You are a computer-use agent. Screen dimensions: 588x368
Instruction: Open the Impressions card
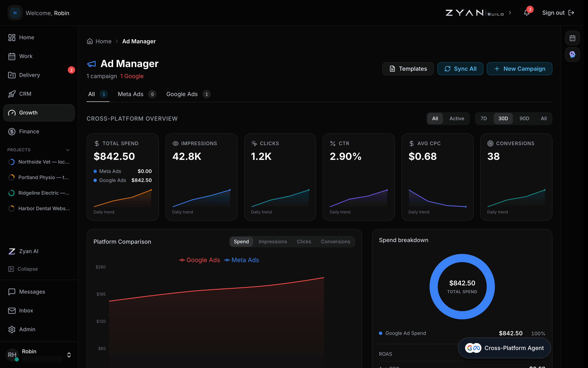pyautogui.click(x=202, y=177)
